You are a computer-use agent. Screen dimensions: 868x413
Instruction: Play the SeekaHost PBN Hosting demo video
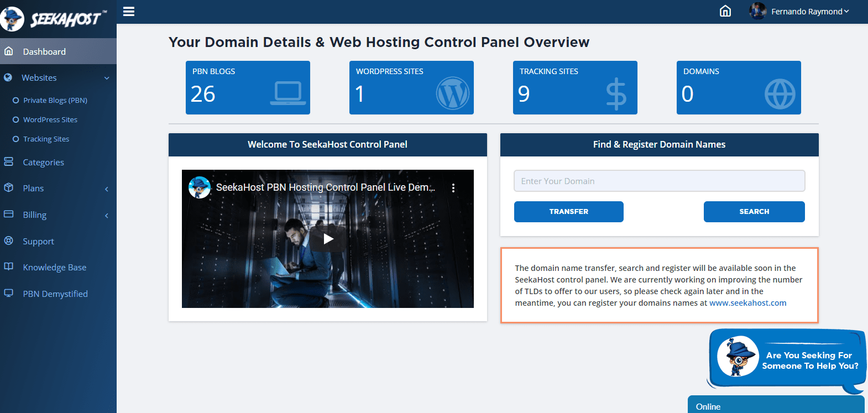click(328, 239)
